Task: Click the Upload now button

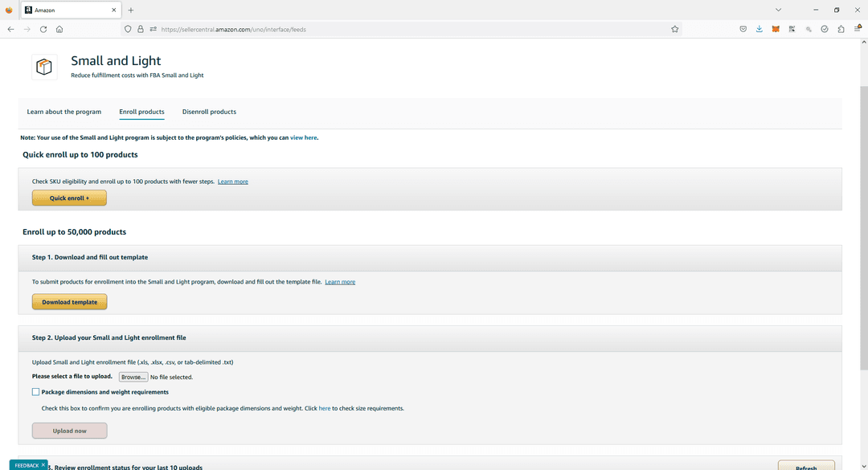Action: pos(70,431)
